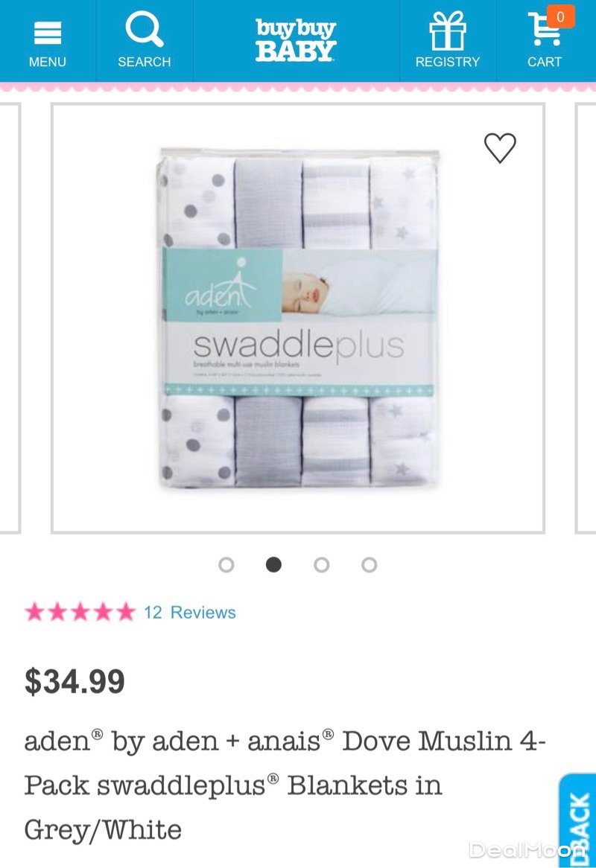Click the orange cart count badge

click(560, 16)
